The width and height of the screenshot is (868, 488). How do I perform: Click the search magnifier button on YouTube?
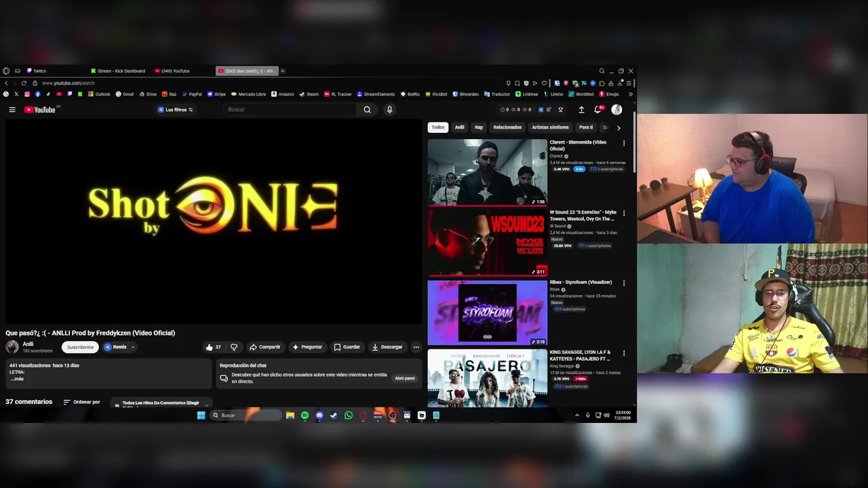click(367, 110)
